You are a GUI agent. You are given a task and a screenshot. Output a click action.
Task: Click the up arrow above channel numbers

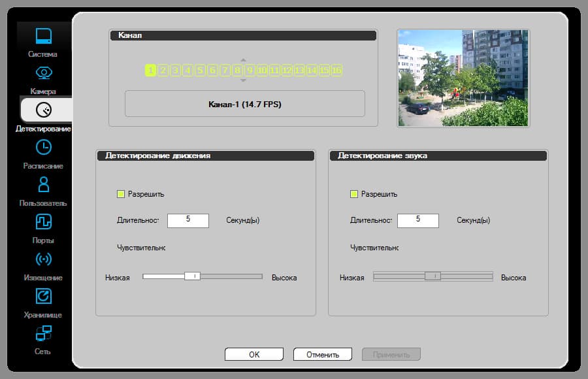pyautogui.click(x=243, y=60)
